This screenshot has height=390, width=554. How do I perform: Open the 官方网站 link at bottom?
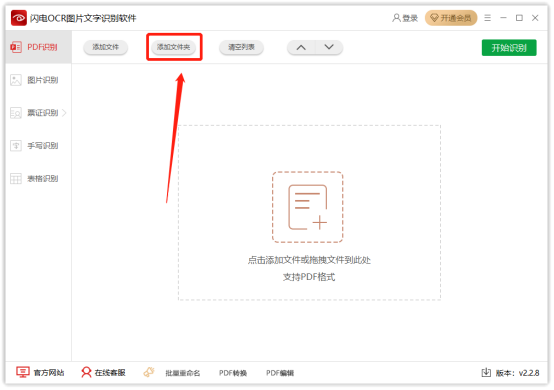point(49,373)
